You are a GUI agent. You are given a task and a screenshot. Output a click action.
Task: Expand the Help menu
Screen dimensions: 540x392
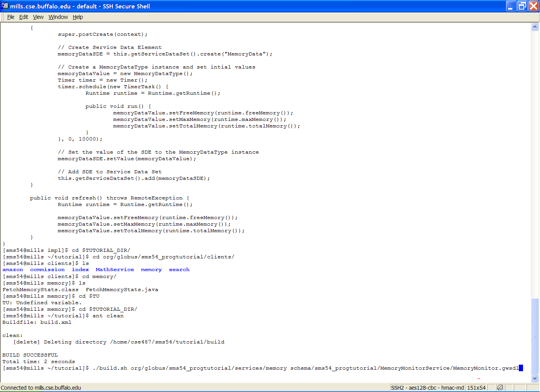[x=78, y=17]
